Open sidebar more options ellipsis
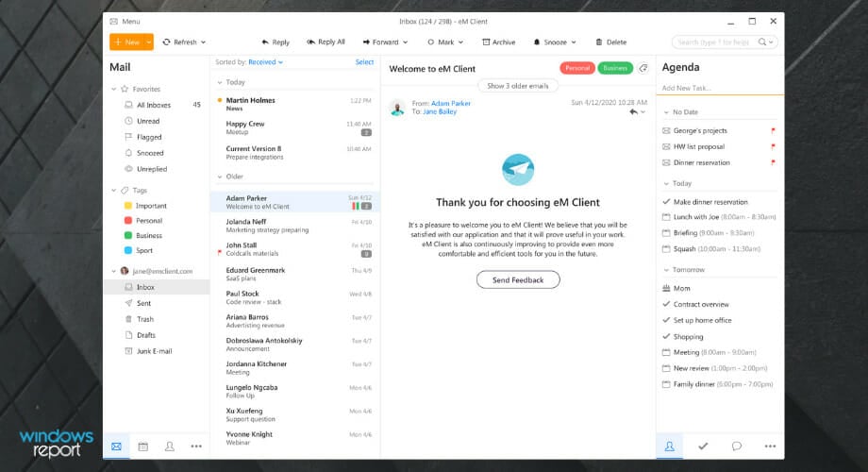This screenshot has width=868, height=472. click(770, 446)
